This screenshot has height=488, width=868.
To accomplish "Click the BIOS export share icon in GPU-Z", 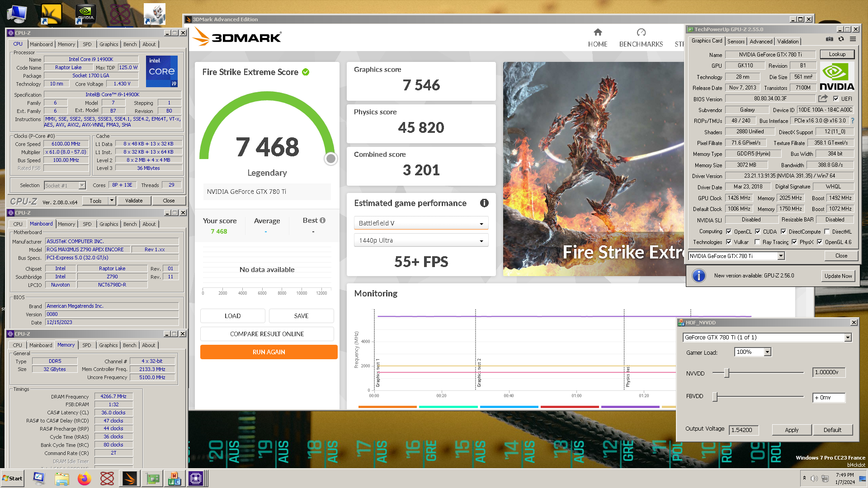I will [x=823, y=99].
